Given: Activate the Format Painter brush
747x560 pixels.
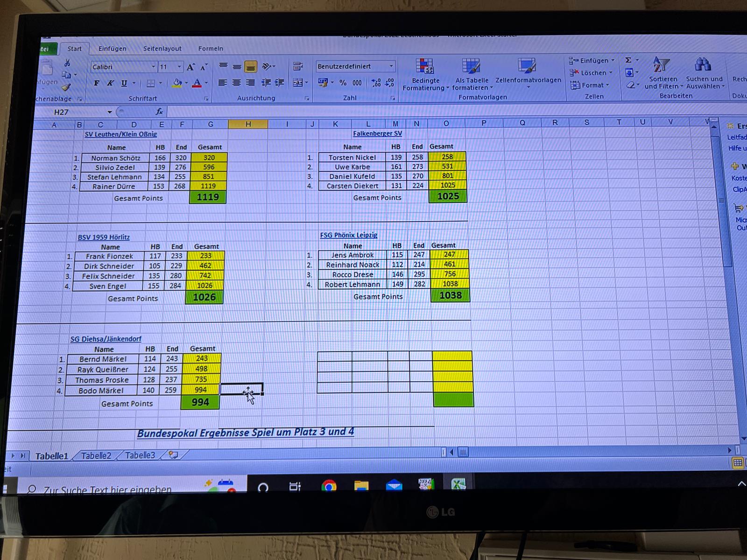Looking at the screenshot, I should pyautogui.click(x=66, y=87).
